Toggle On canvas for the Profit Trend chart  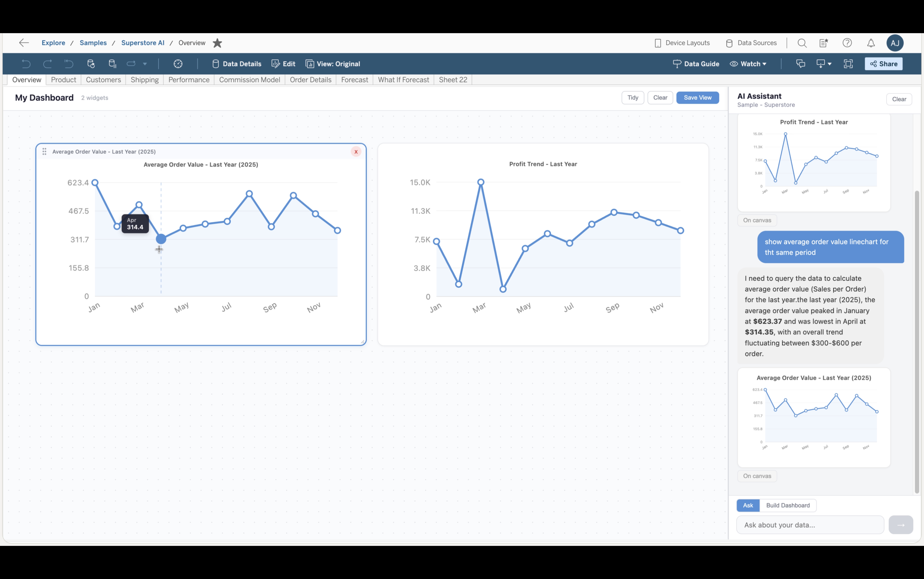click(757, 220)
